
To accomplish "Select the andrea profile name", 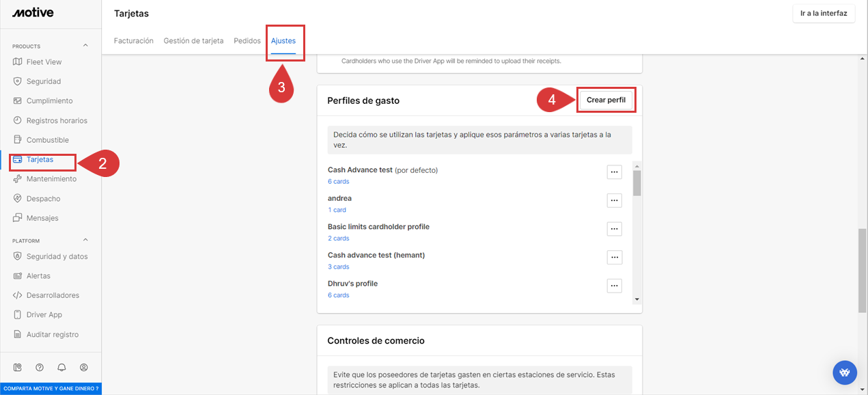I will (x=339, y=198).
